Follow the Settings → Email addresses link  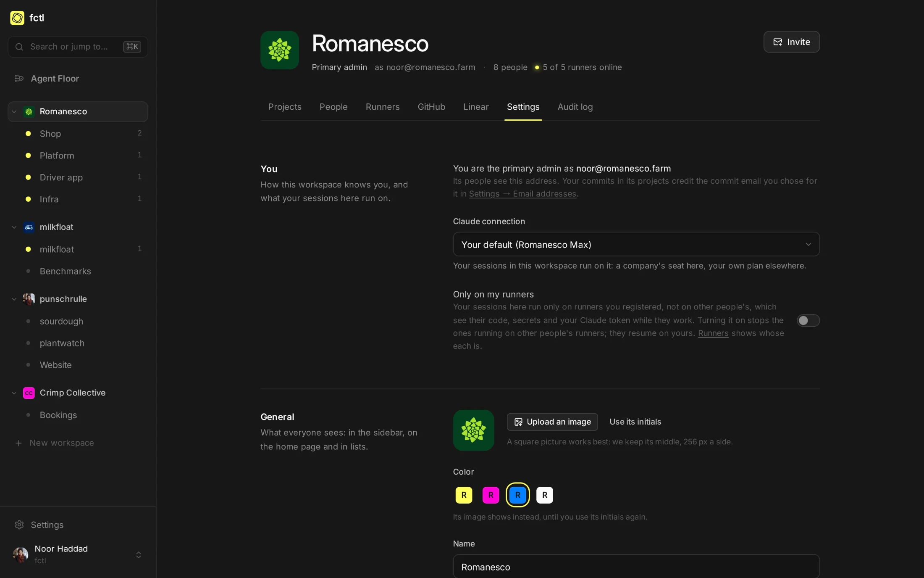[522, 194]
